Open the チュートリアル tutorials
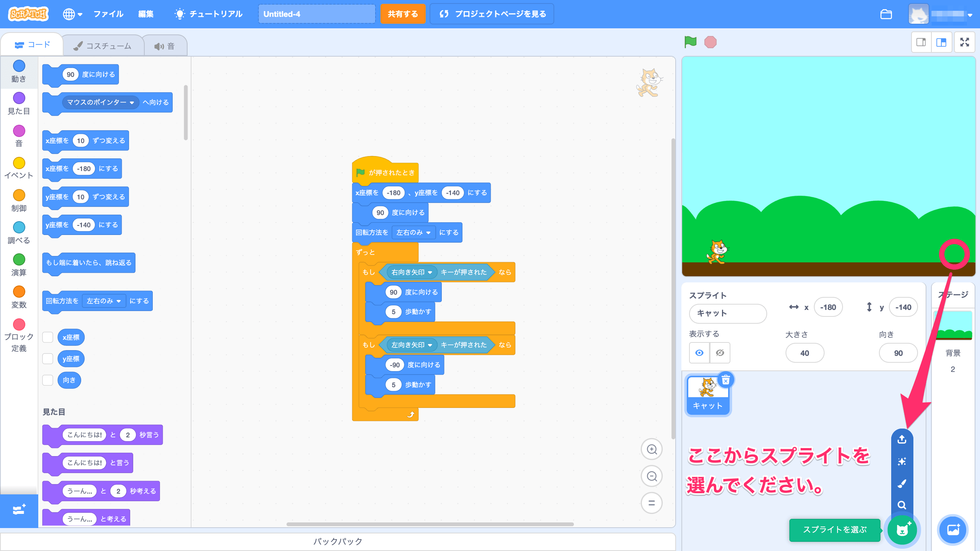Image resolution: width=980 pixels, height=551 pixels. (x=209, y=14)
